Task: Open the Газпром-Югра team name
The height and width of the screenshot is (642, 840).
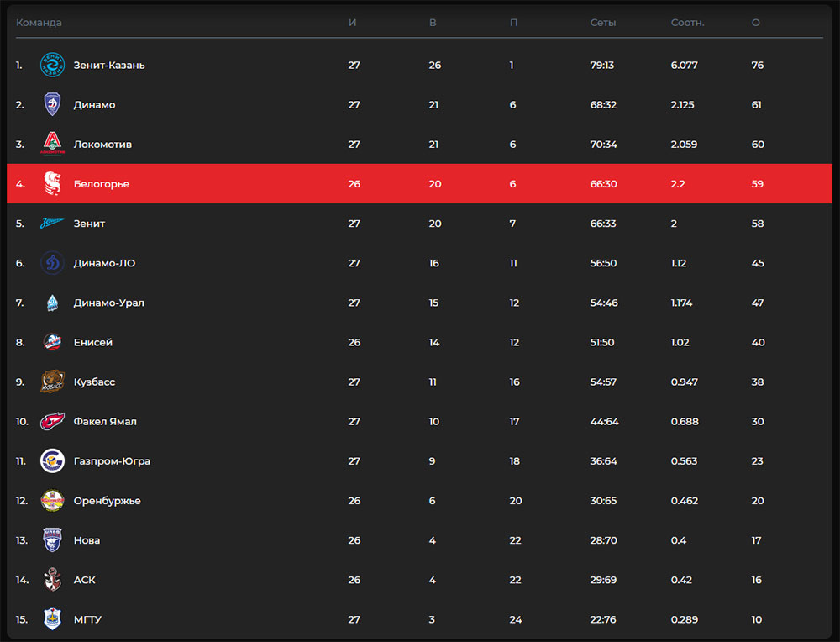Action: tap(112, 460)
